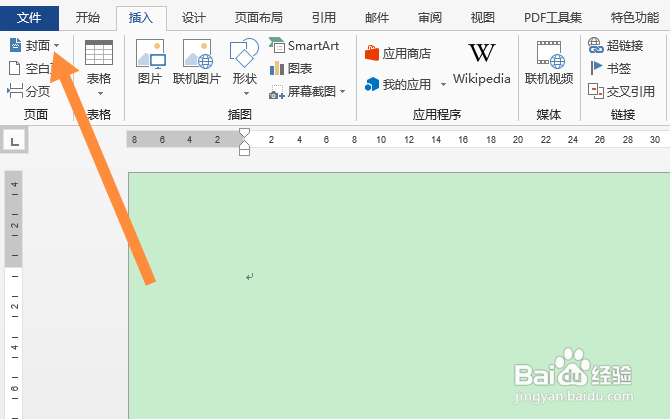Expand the My Apps (我的应用) dropdown arrow
This screenshot has height=419, width=670.
tap(443, 85)
